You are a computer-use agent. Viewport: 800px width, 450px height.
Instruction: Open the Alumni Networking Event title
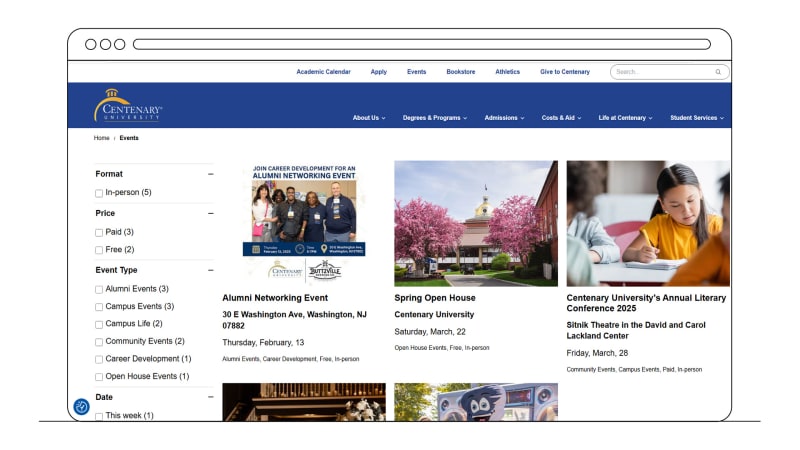[275, 298]
